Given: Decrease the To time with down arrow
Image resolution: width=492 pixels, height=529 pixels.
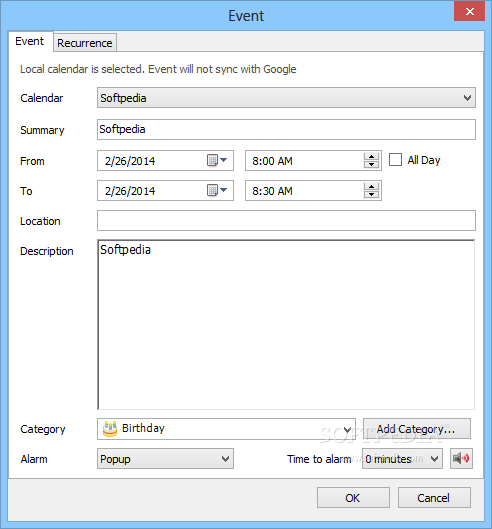Looking at the screenshot, I should [x=372, y=194].
